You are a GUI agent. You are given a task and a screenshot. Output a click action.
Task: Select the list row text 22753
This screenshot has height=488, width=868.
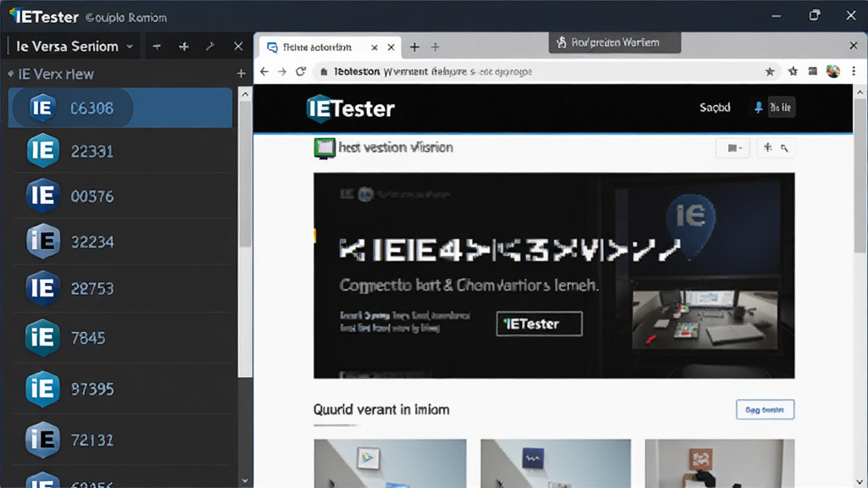[x=92, y=289]
